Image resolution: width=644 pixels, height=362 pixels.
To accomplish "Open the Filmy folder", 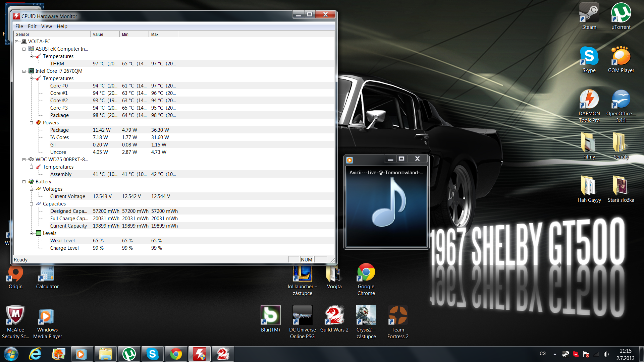I will click(589, 146).
